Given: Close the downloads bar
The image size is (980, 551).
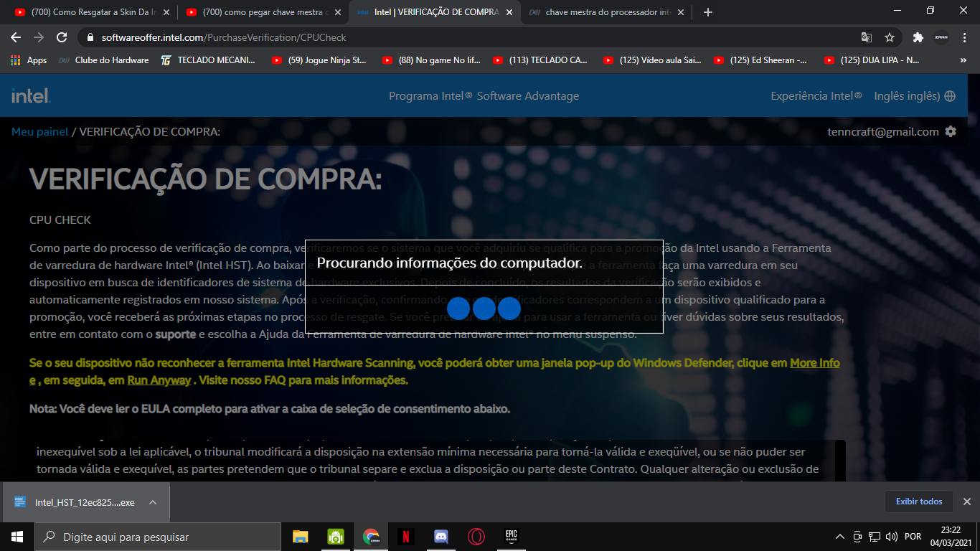Looking at the screenshot, I should tap(966, 501).
